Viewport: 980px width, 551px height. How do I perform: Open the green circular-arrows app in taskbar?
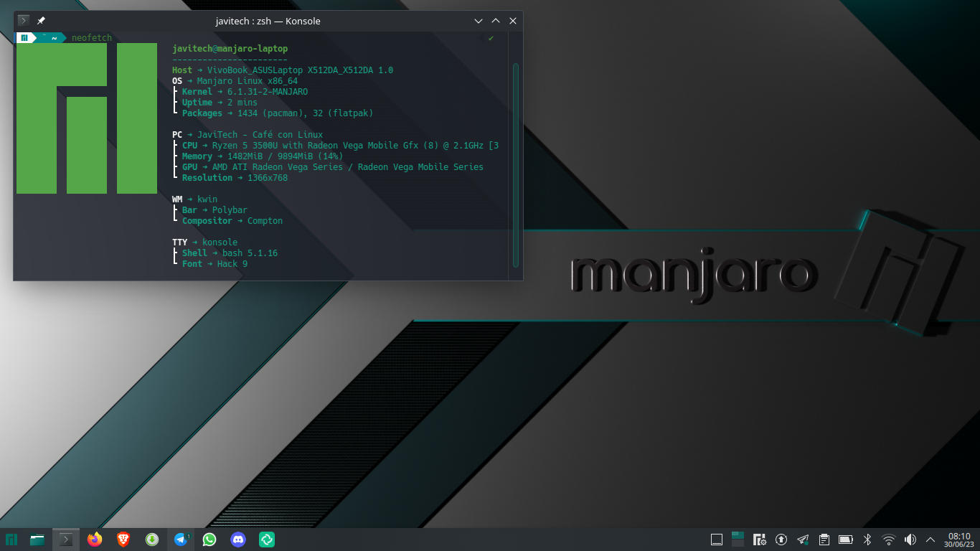pos(267,540)
